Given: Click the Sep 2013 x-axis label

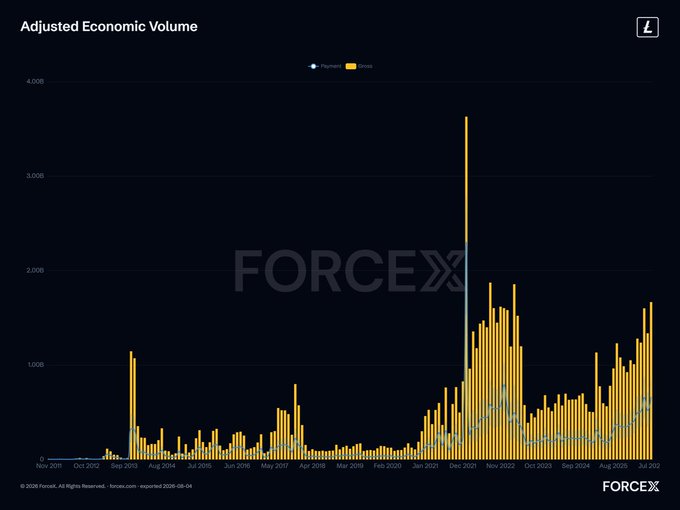Looking at the screenshot, I should pos(124,466).
